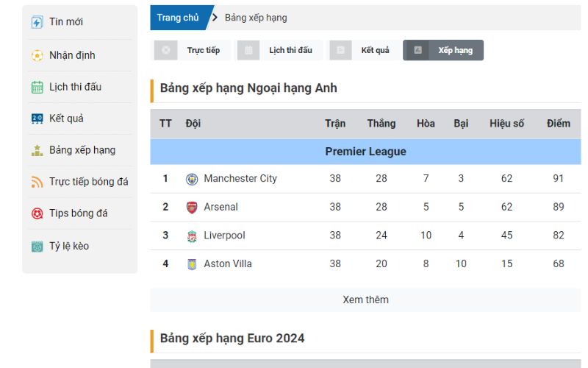
Task: Click the Đội column header
Action: coord(193,124)
